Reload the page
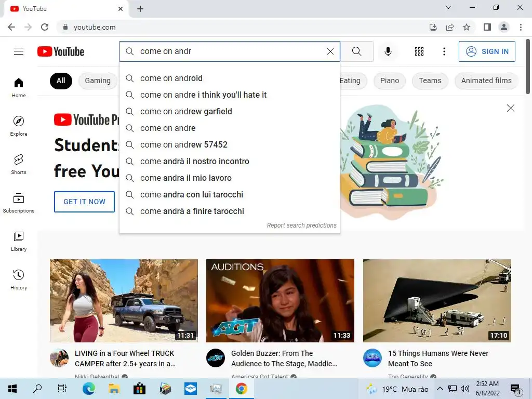 click(45, 27)
